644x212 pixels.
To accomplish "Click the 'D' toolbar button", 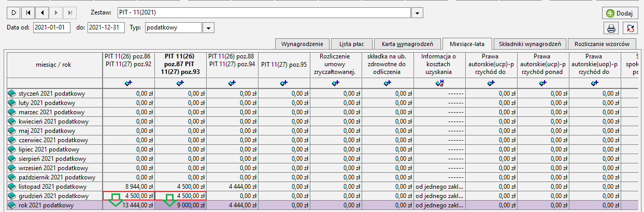I will 14,12.
